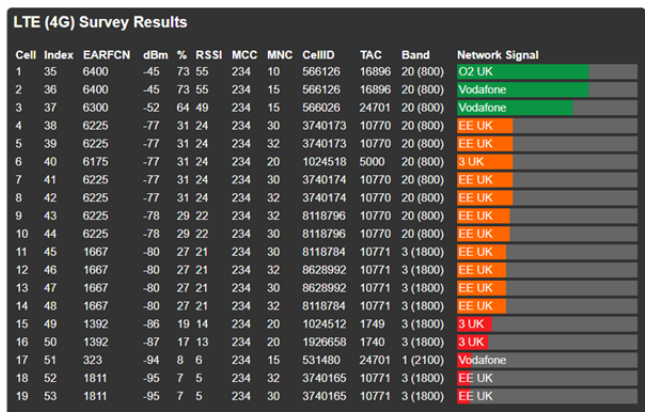Viewport: 652px width, 418px height.
Task: Click the Vodafone signal bar for cell 3
Action: [547, 108]
